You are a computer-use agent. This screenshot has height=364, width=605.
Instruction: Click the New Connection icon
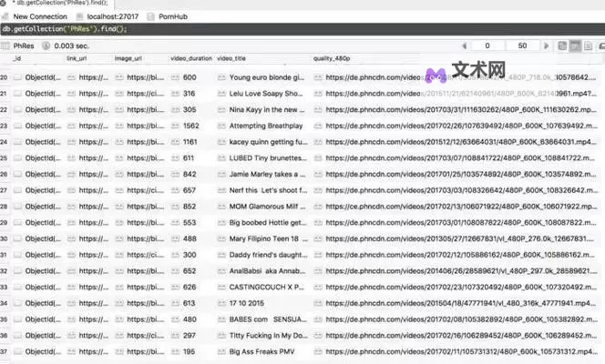(x=6, y=16)
